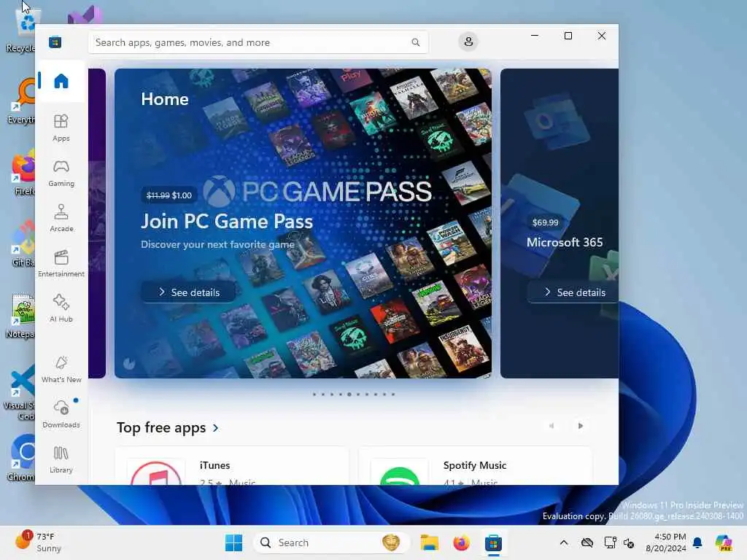747x560 pixels.
Task: Click the Microsoft 365 banner card
Action: click(x=560, y=223)
